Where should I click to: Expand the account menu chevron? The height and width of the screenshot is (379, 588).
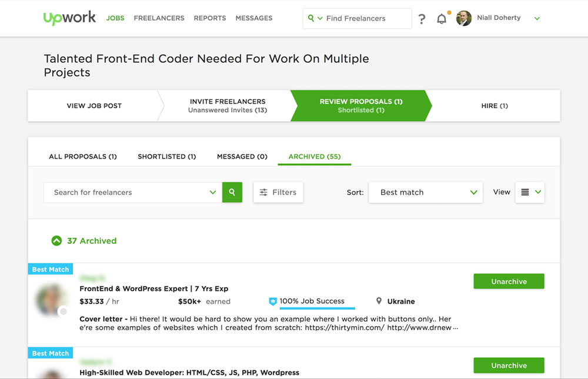pyautogui.click(x=537, y=18)
